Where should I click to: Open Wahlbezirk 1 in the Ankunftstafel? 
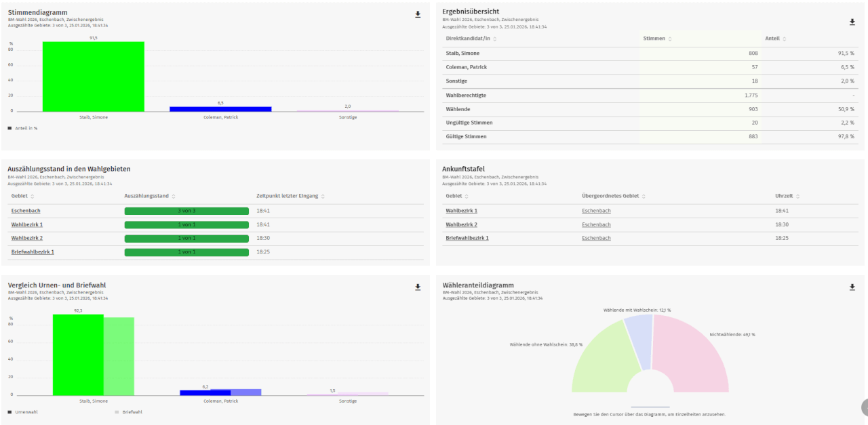pyautogui.click(x=461, y=211)
